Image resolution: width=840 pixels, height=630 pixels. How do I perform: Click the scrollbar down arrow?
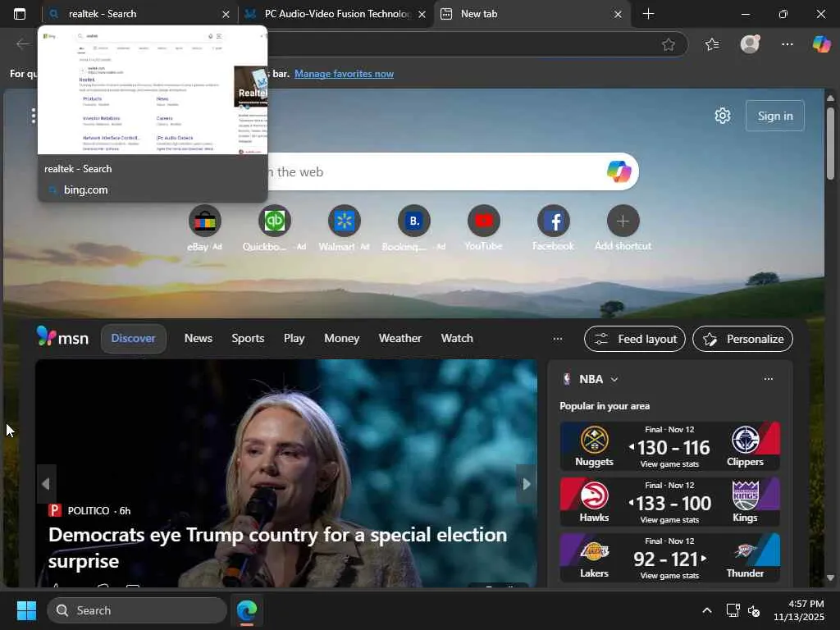830,577
